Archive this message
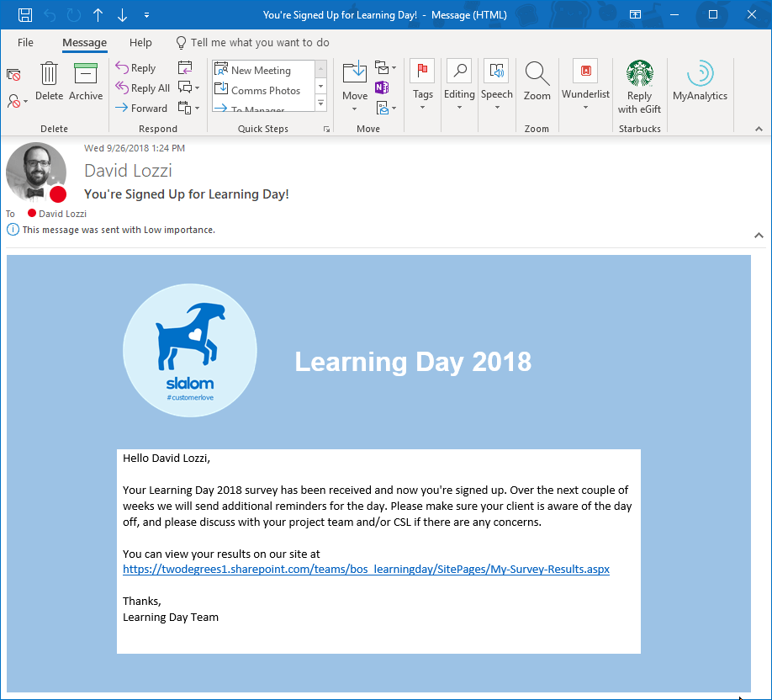This screenshot has width=772, height=700. point(86,82)
